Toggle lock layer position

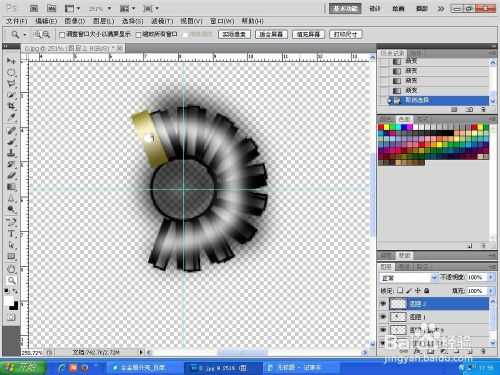point(417,291)
